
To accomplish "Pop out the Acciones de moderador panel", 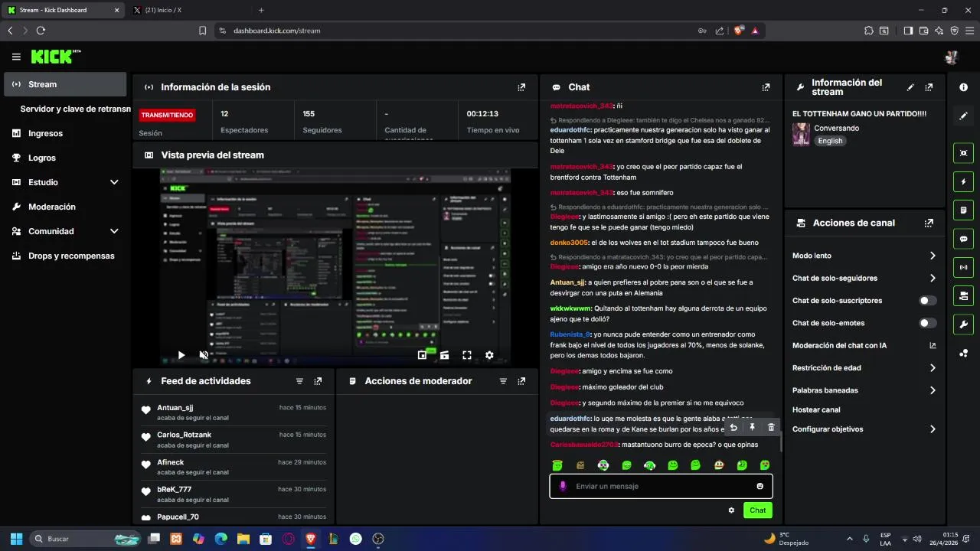I will [521, 381].
